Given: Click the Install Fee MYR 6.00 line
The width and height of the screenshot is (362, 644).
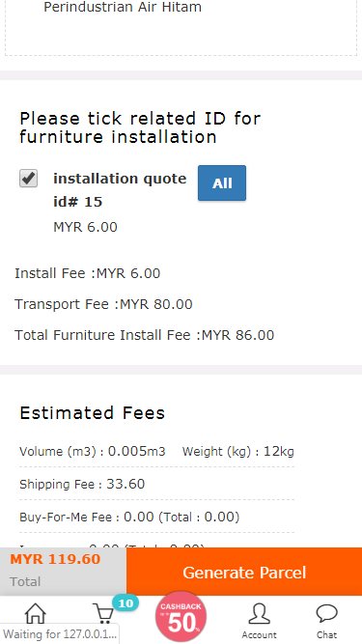Looking at the screenshot, I should 88,273.
